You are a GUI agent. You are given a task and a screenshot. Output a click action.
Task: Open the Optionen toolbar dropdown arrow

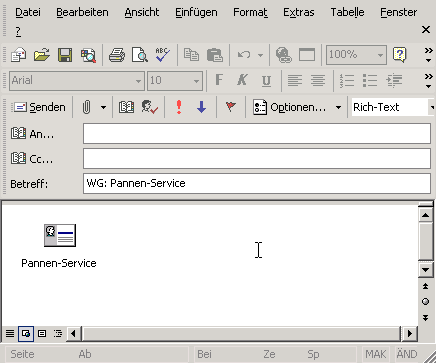tap(338, 107)
